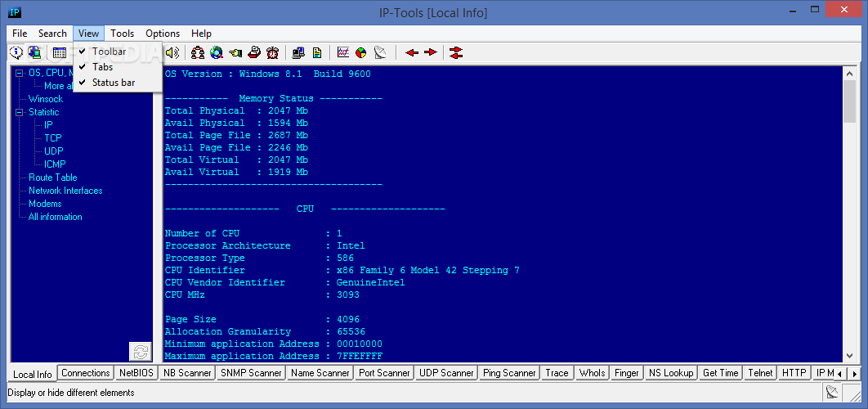Collapse the OS, CPU tree node

pyautogui.click(x=20, y=73)
